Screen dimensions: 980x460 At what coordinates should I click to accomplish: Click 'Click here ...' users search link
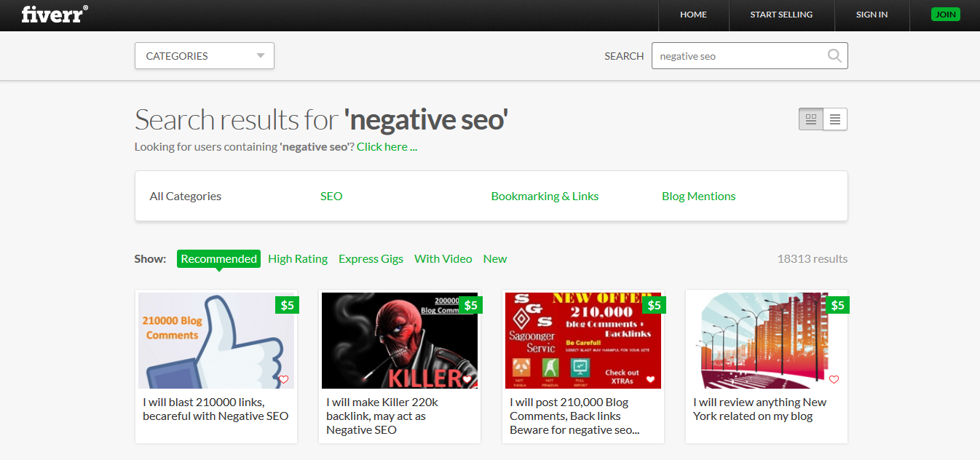387,146
